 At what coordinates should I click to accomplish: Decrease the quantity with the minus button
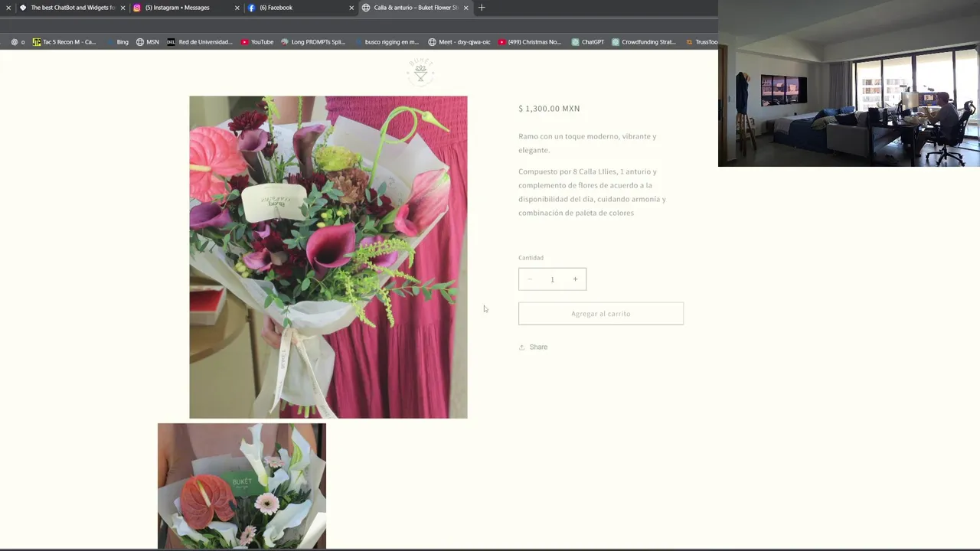click(x=530, y=279)
